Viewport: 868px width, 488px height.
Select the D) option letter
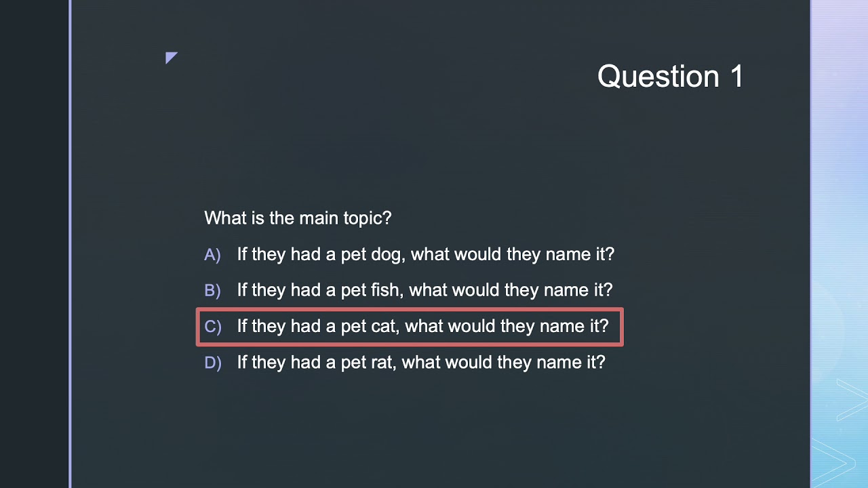(212, 363)
